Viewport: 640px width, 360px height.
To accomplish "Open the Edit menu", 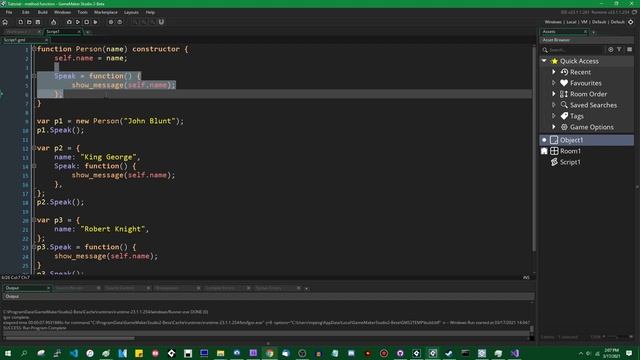I will (x=26, y=12).
